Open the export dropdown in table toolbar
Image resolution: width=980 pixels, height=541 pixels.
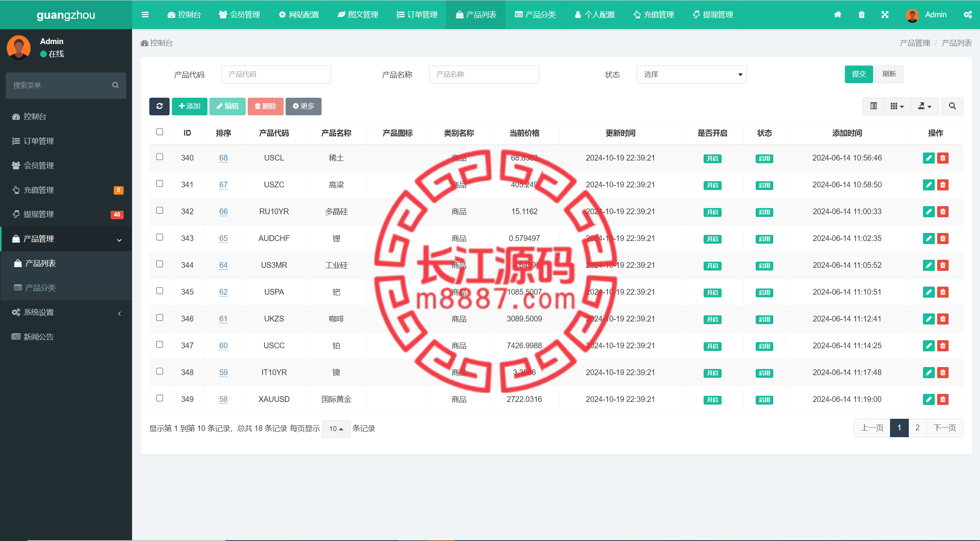pyautogui.click(x=924, y=106)
